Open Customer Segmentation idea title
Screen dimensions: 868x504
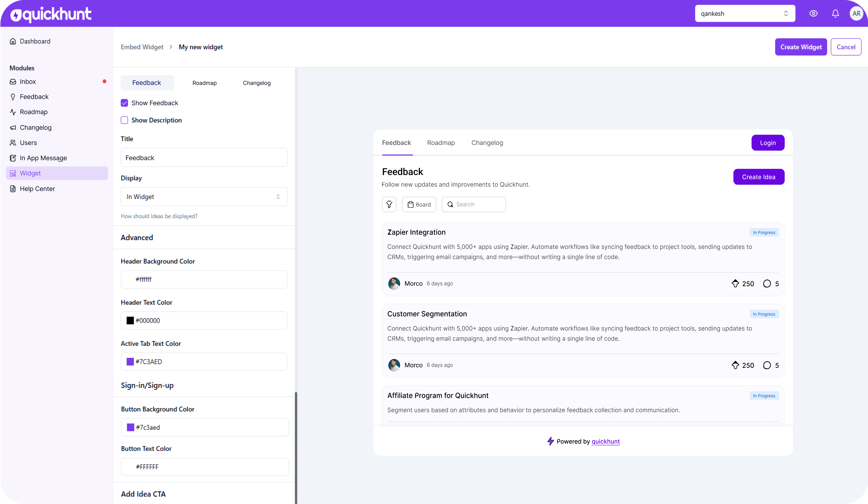(x=427, y=314)
